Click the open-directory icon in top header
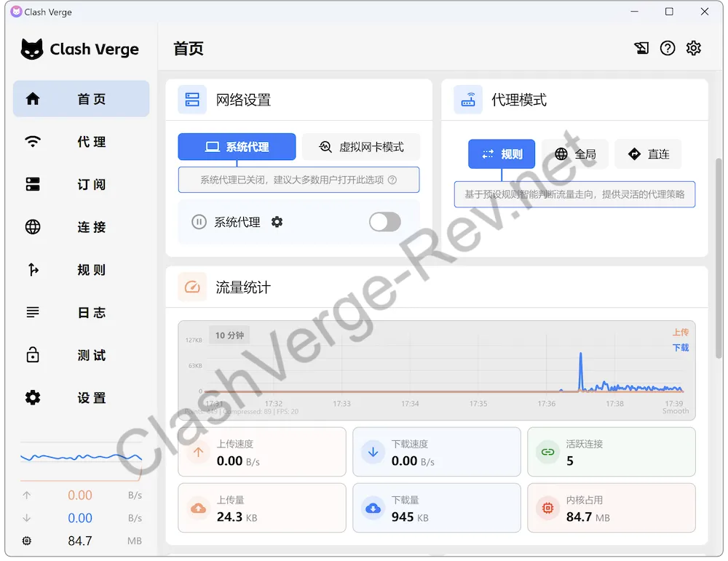728x561 pixels. pos(641,48)
